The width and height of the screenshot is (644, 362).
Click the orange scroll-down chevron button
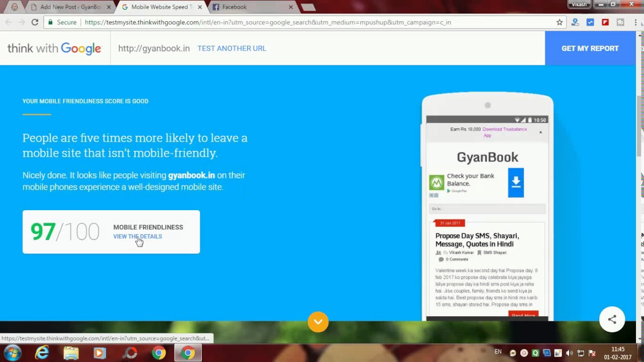318,322
